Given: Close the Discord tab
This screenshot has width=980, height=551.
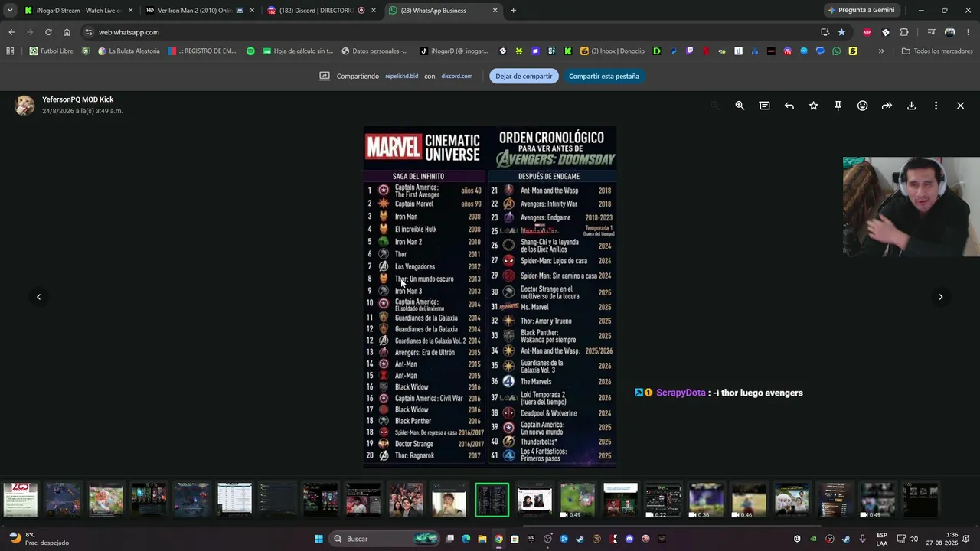Looking at the screenshot, I should tap(373, 11).
